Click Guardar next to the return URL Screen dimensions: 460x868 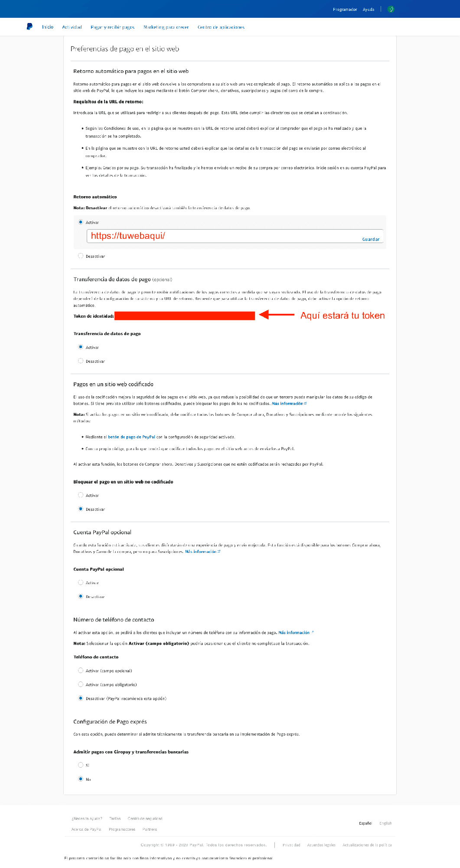(371, 239)
